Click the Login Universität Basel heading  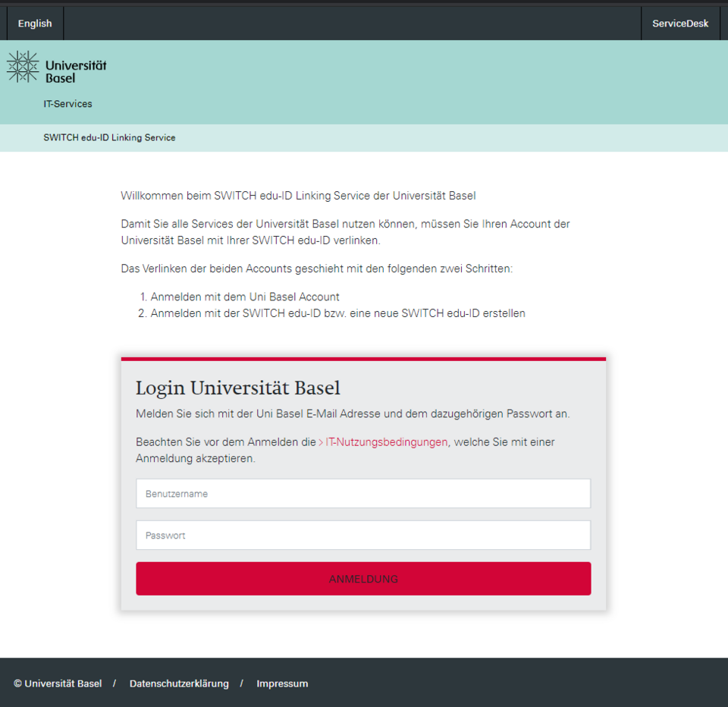[x=237, y=388]
